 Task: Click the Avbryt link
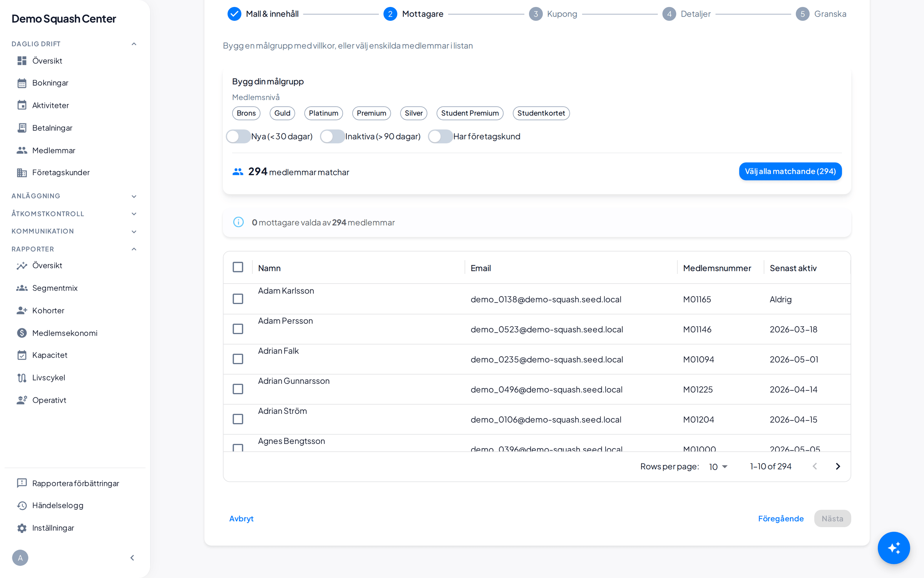pos(241,518)
